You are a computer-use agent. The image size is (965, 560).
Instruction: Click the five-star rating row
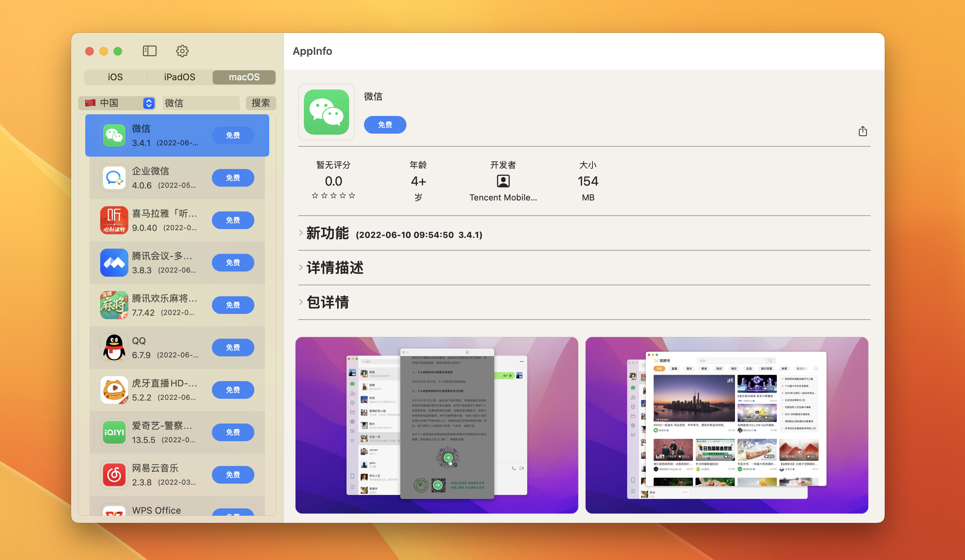(x=334, y=196)
